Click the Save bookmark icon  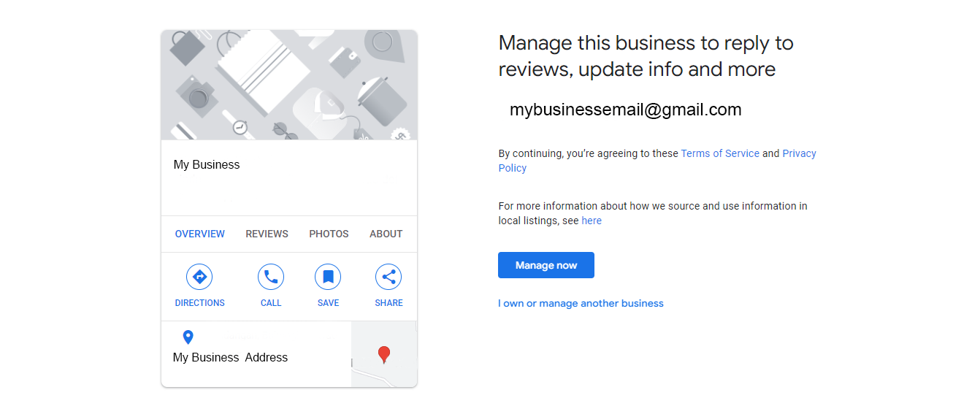coord(328,278)
